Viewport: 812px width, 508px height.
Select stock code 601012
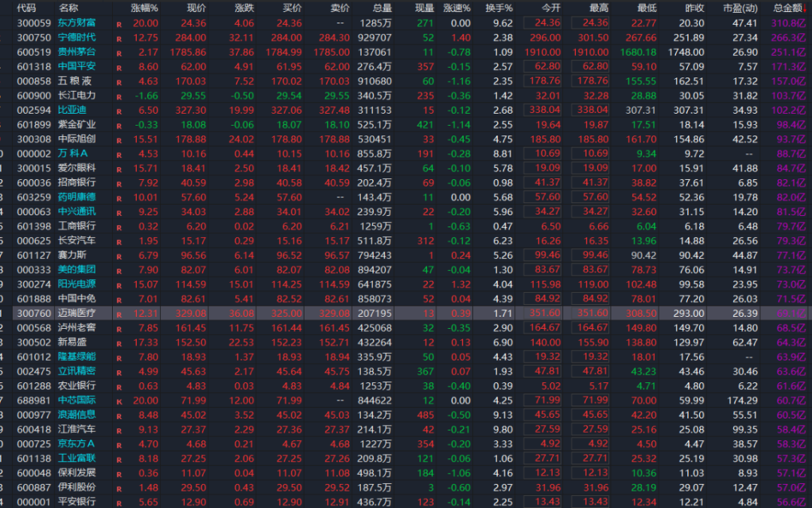click(x=34, y=357)
